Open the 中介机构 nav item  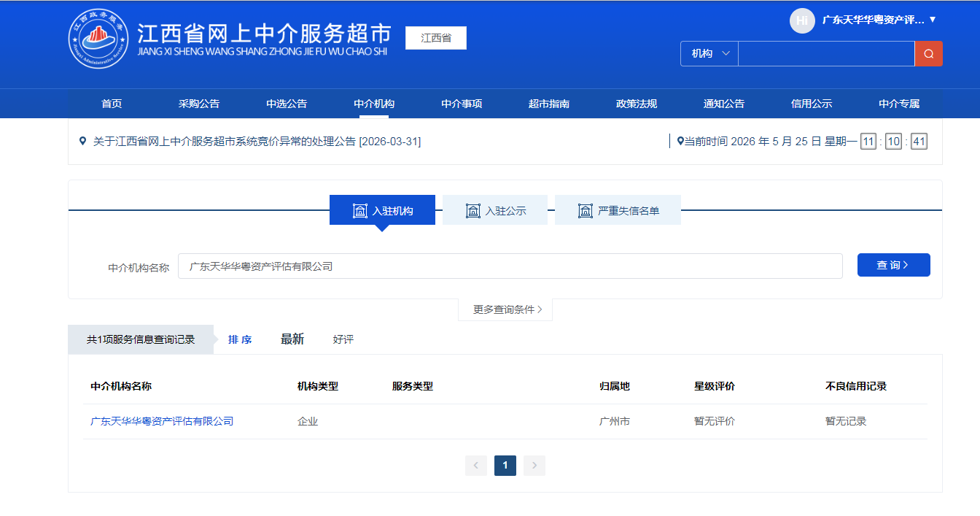(374, 104)
